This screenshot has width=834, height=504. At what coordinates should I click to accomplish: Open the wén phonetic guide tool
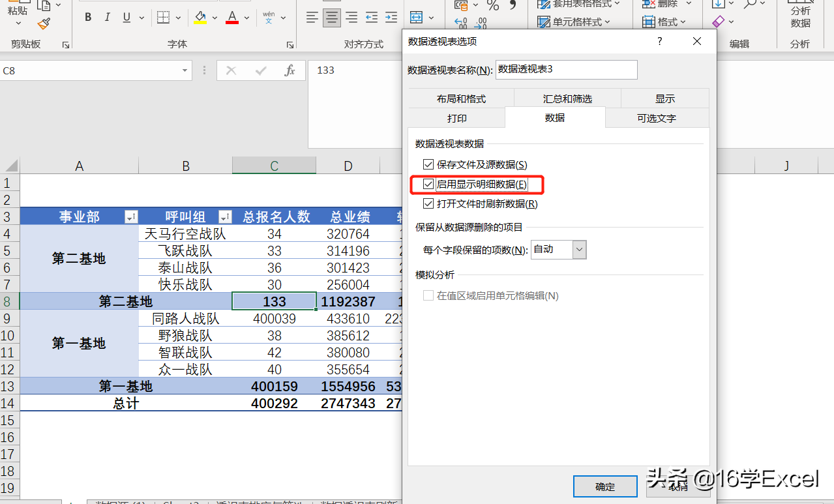[x=269, y=18]
